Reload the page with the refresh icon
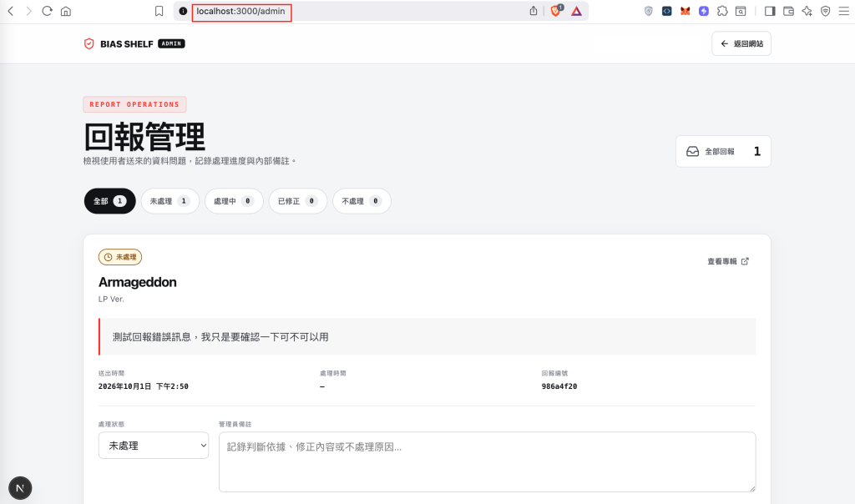855x504 pixels. (47, 11)
